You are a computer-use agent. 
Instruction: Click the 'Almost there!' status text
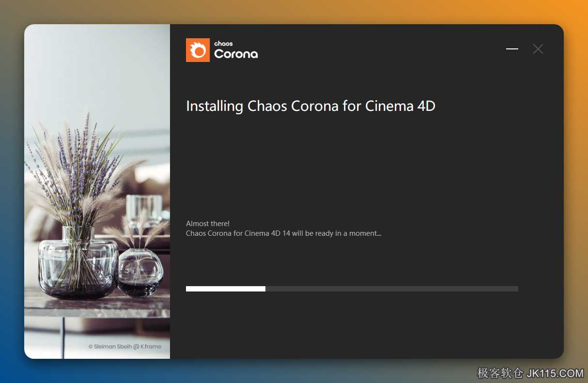tap(208, 224)
